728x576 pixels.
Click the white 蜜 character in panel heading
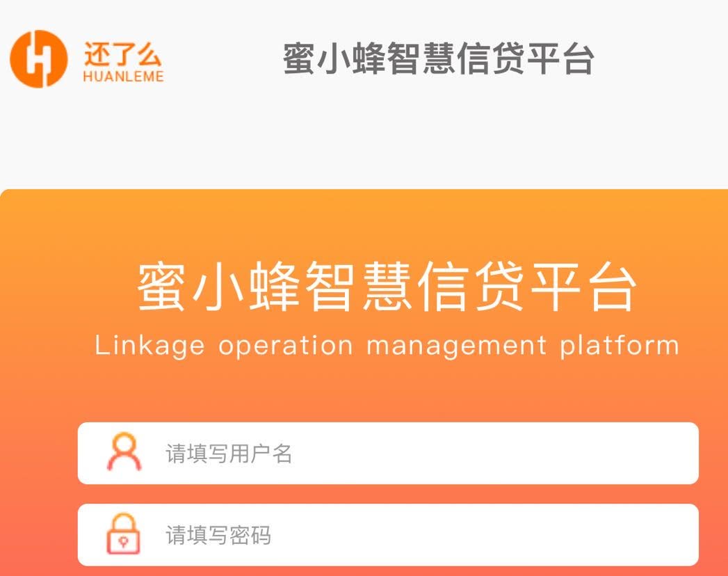(161, 286)
